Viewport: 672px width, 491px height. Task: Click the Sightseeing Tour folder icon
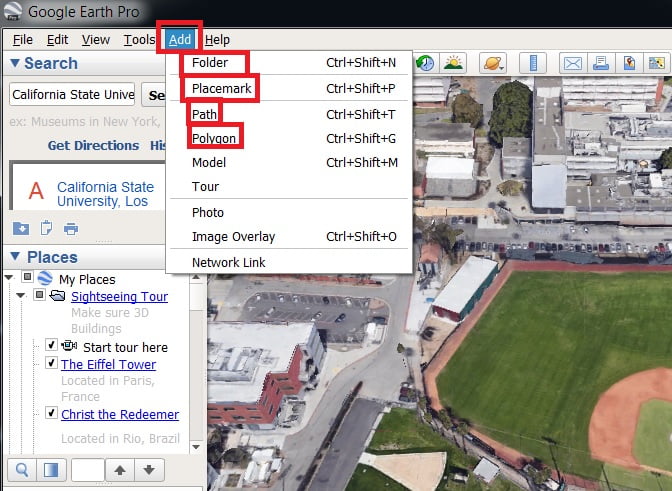coord(57,295)
